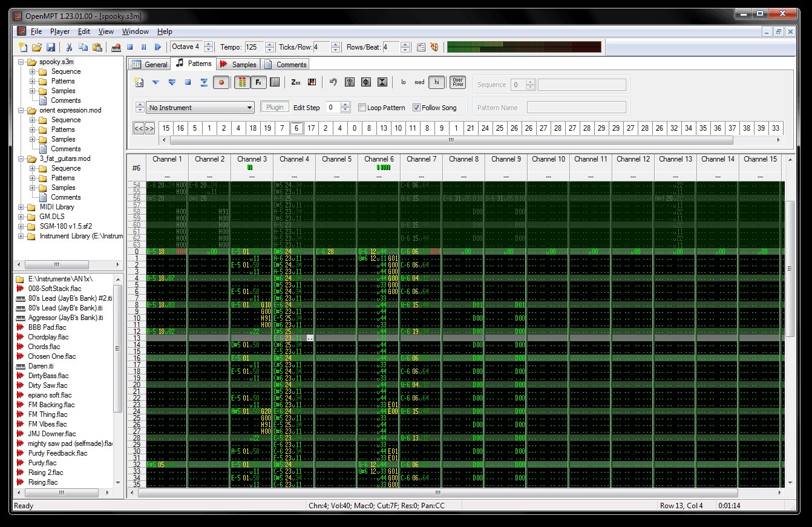The height and width of the screenshot is (527, 812).
Task: Expand Samples folder under spooky.s3m
Action: pyautogui.click(x=33, y=91)
